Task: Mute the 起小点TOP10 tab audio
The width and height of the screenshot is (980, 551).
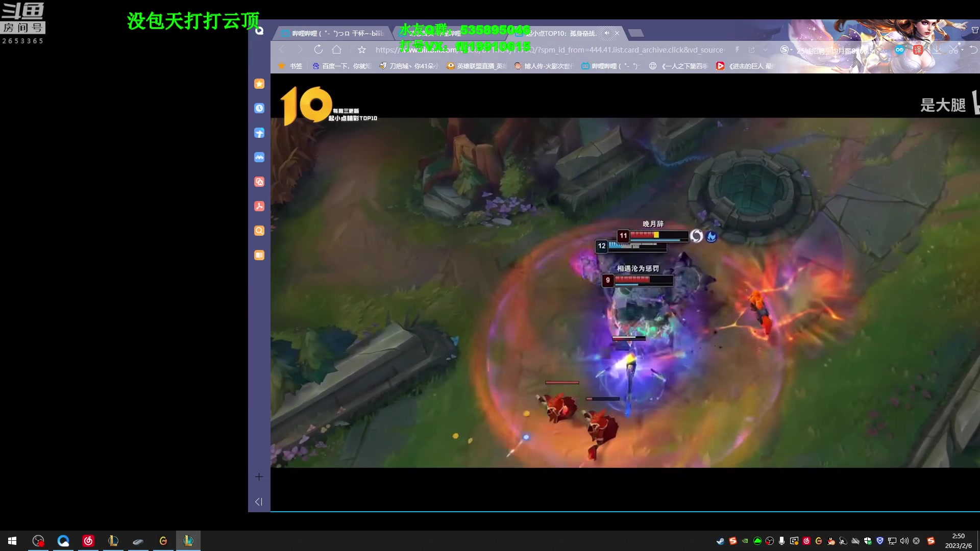Action: tap(607, 33)
